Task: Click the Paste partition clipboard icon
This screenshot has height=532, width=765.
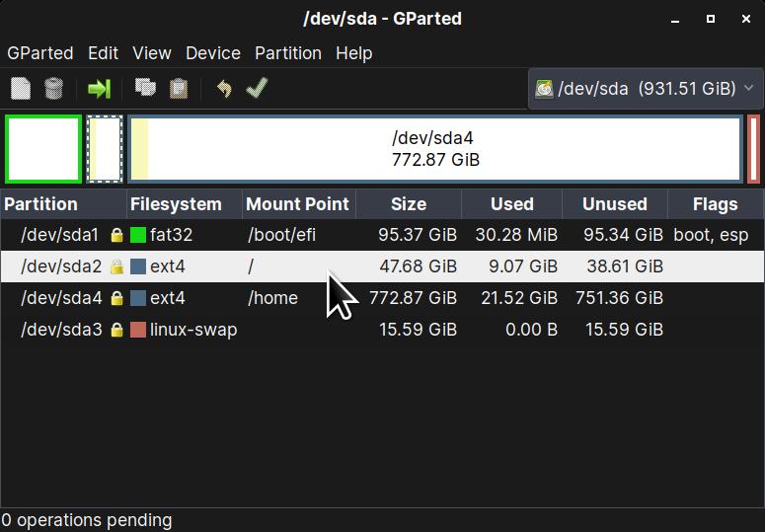Action: point(179,89)
